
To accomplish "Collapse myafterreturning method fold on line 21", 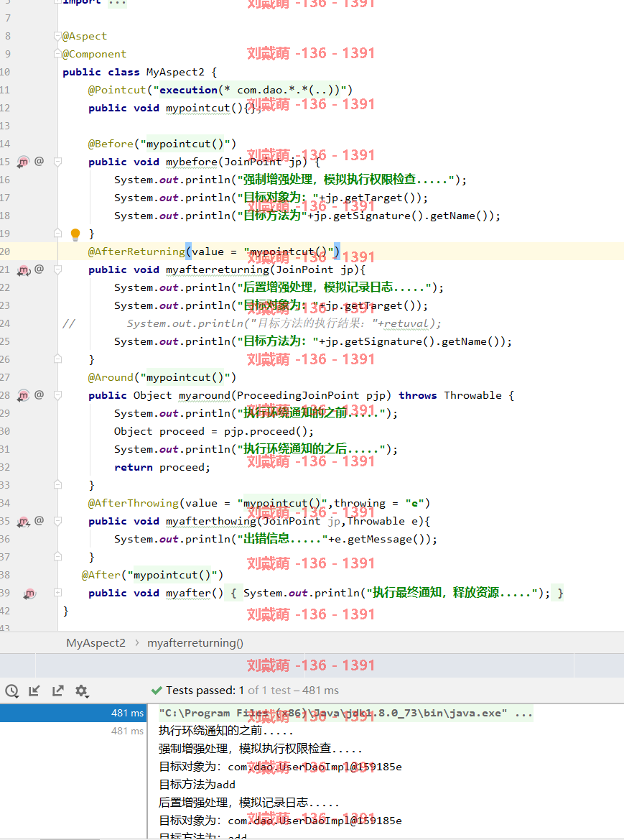I will (57, 270).
